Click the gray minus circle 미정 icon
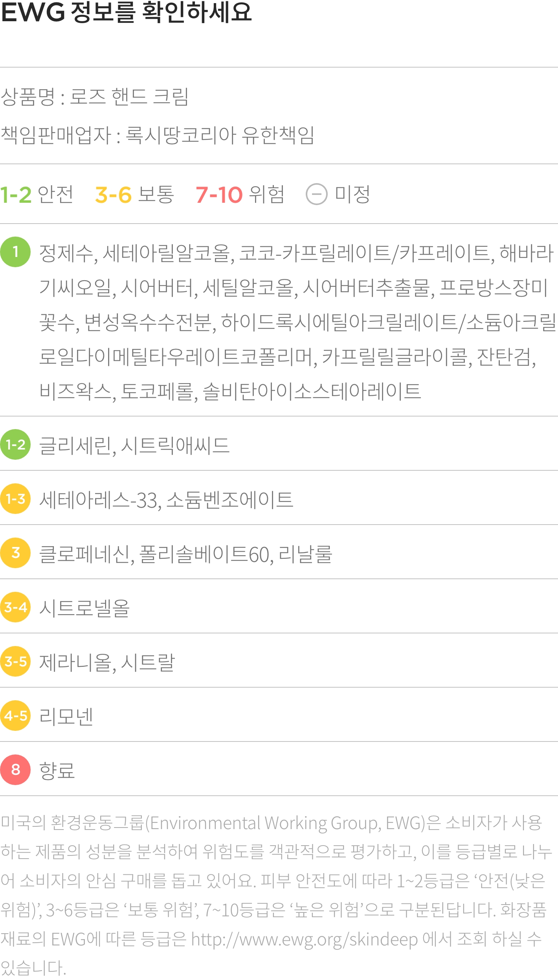The width and height of the screenshot is (558, 980). [x=316, y=194]
